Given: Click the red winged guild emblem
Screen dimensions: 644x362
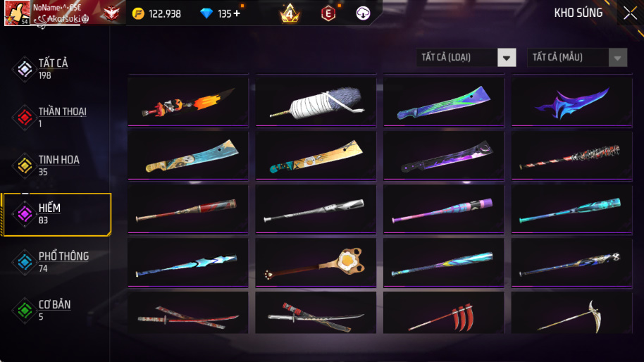Looking at the screenshot, I should point(111,13).
